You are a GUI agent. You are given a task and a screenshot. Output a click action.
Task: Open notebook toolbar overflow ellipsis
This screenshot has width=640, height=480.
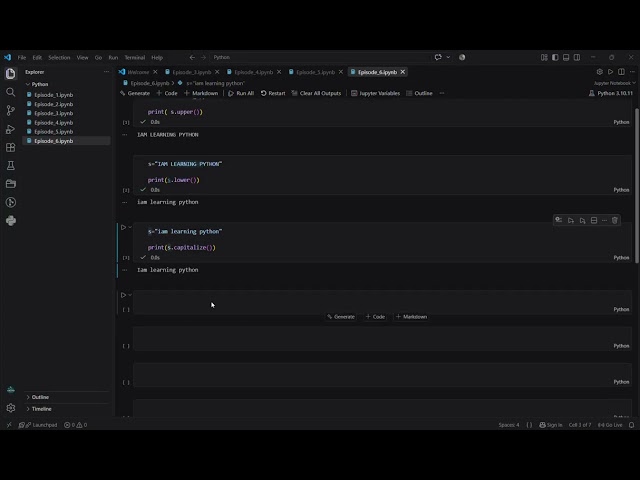tap(442, 93)
